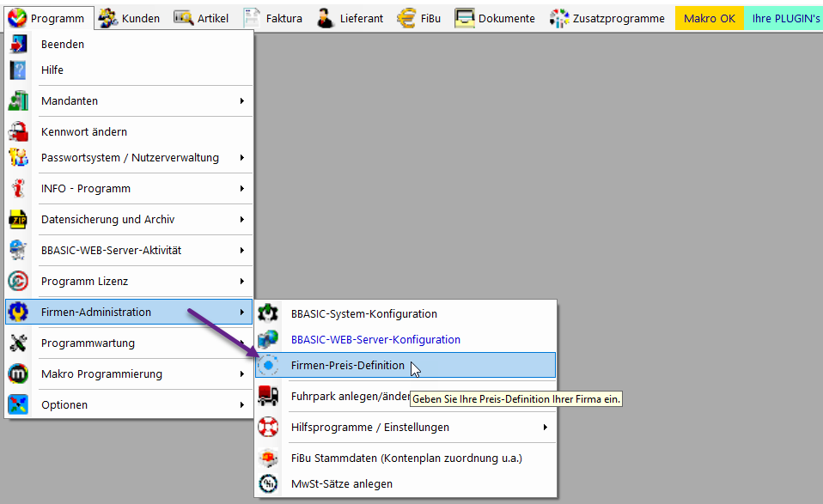Screen dimensions: 823x504
Task: Click the Kennwort ändern padlock icon
Action: (x=18, y=131)
